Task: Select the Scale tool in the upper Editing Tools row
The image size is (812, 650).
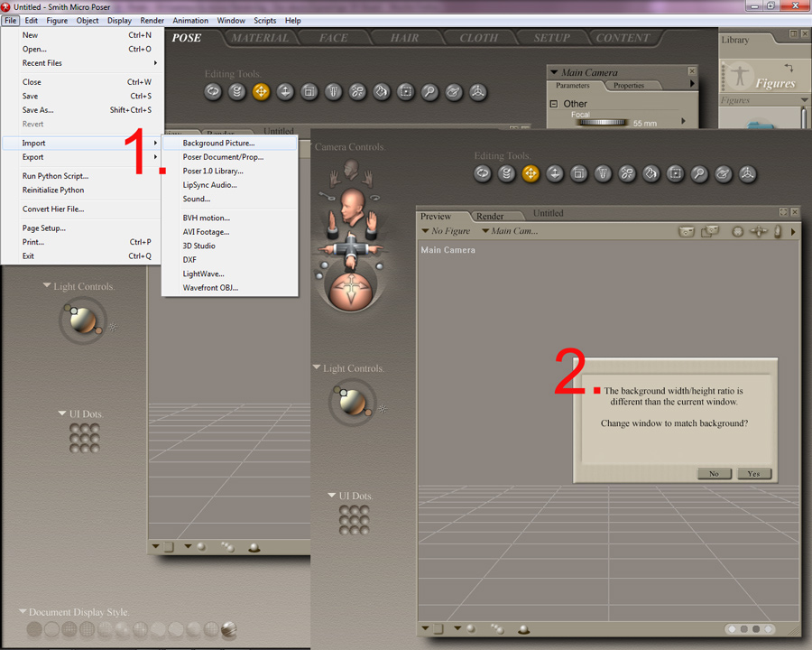Action: point(309,92)
